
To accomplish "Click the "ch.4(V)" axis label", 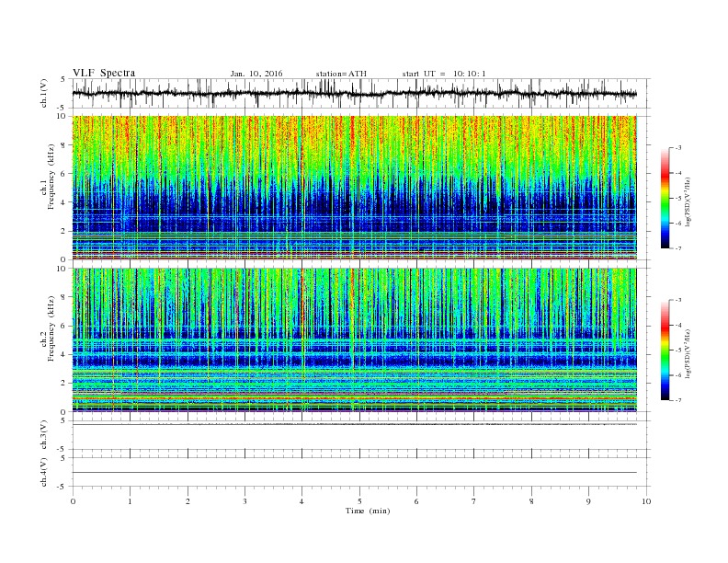I will point(44,473).
